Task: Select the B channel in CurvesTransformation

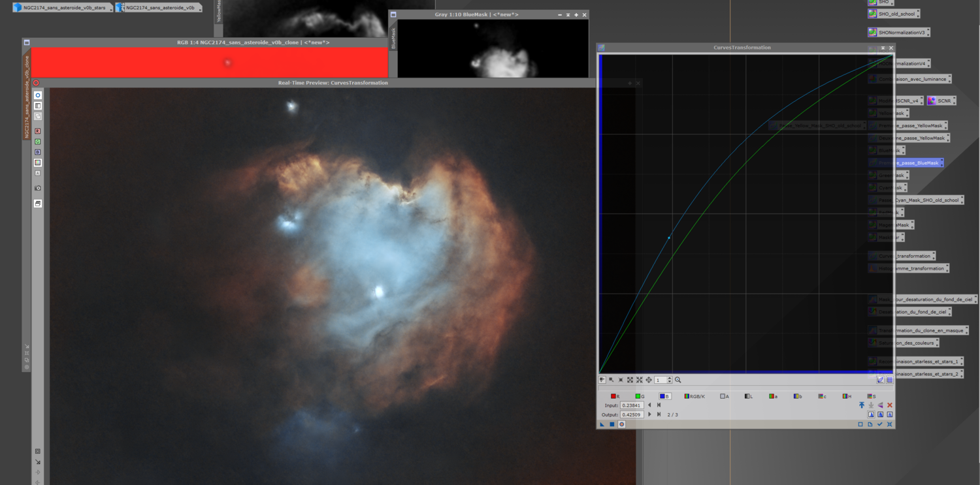Action: (665, 396)
